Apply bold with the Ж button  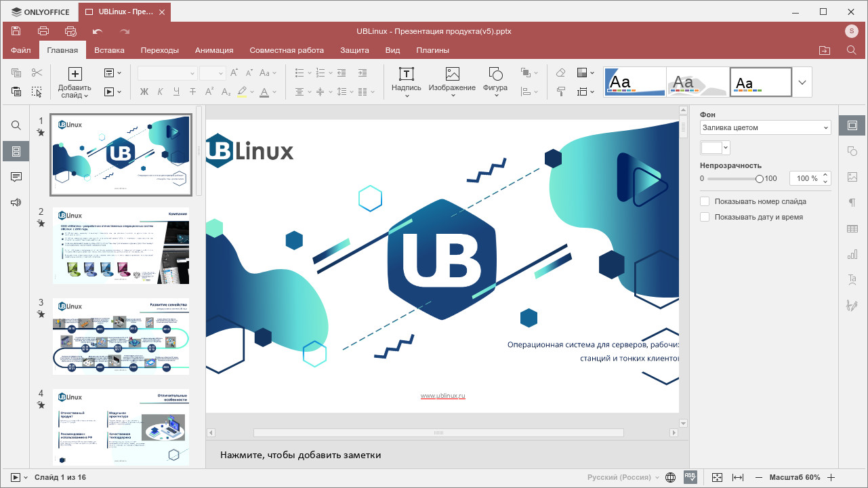tap(144, 91)
